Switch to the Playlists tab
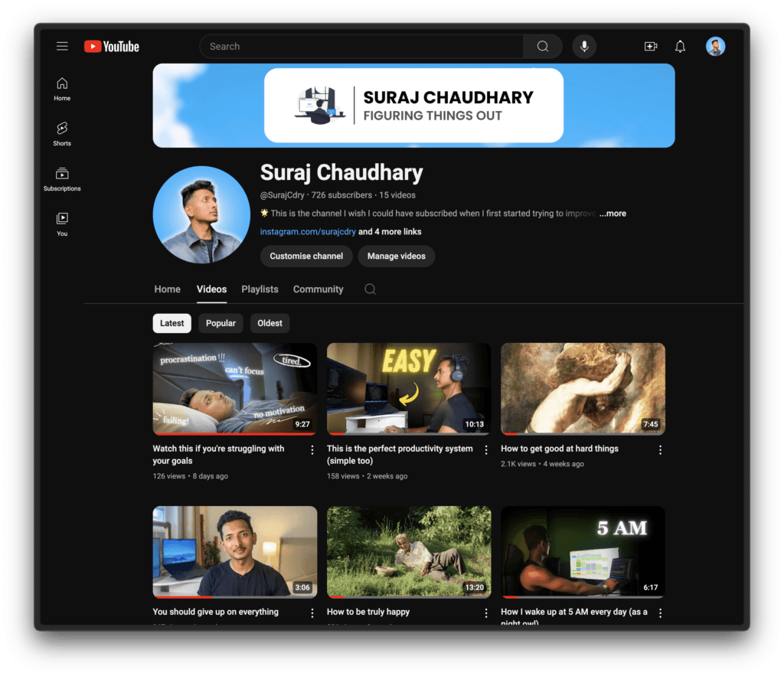The image size is (784, 676). point(260,289)
